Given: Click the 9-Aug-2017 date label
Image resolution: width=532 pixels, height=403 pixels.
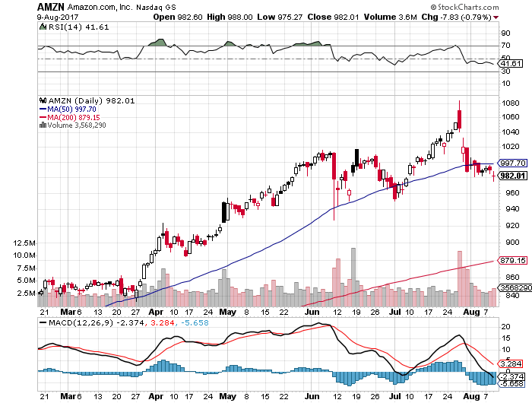Looking at the screenshot, I should coord(58,17).
